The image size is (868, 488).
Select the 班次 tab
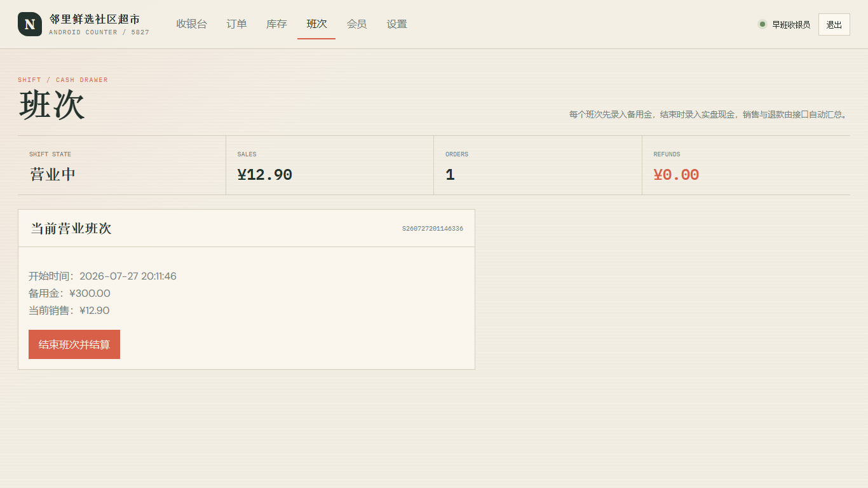tap(316, 24)
